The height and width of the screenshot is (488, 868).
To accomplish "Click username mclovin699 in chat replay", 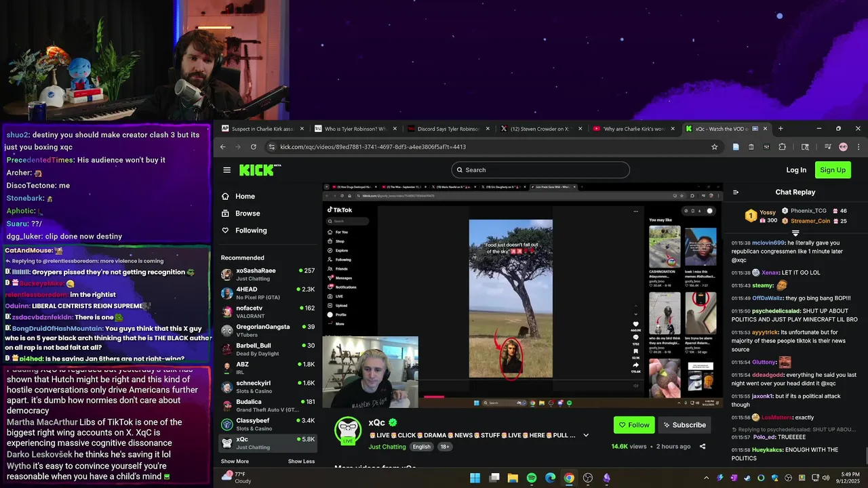I will 768,243.
